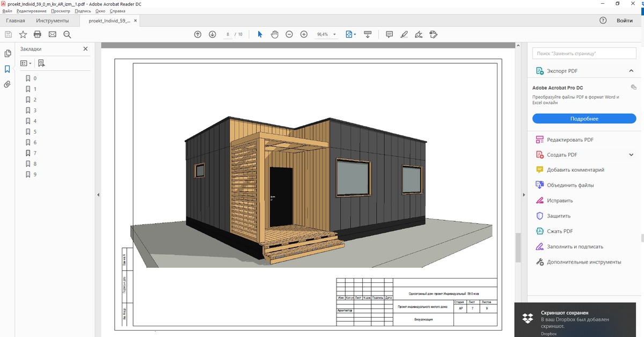Open bookmark options dropdown
Image resolution: width=644 pixels, height=337 pixels.
[26, 63]
